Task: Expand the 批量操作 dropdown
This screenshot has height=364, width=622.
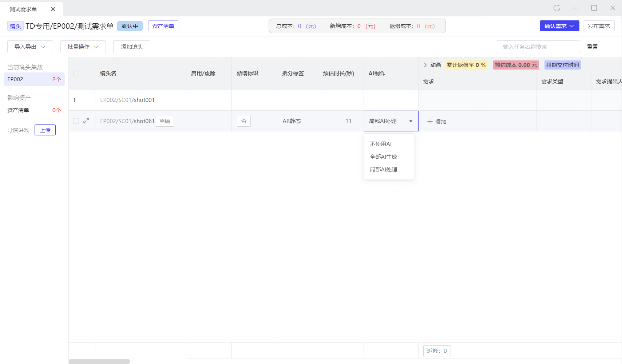Action: coord(83,47)
